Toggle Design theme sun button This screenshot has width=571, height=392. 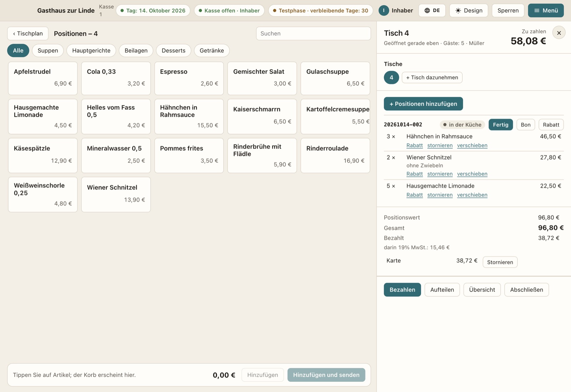point(469,11)
